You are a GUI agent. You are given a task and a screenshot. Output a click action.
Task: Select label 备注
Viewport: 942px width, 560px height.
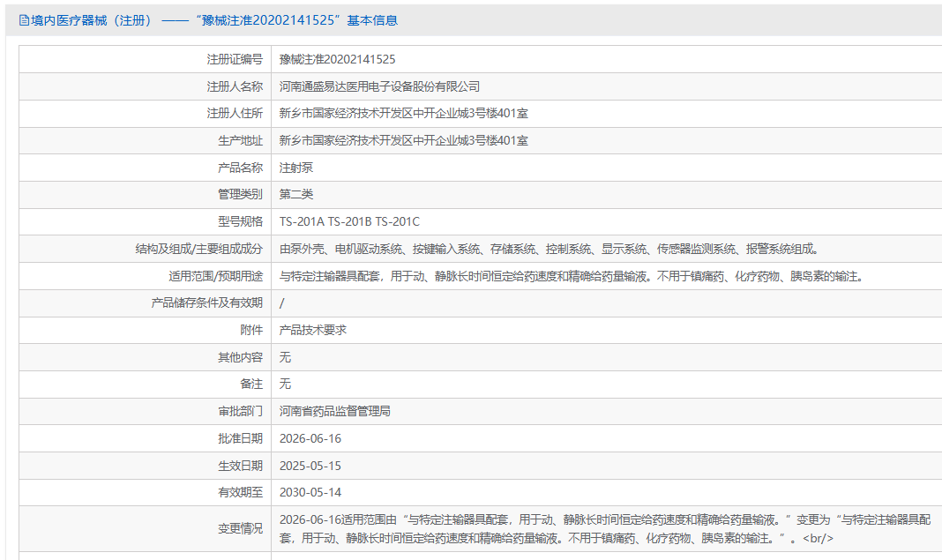coord(251,384)
